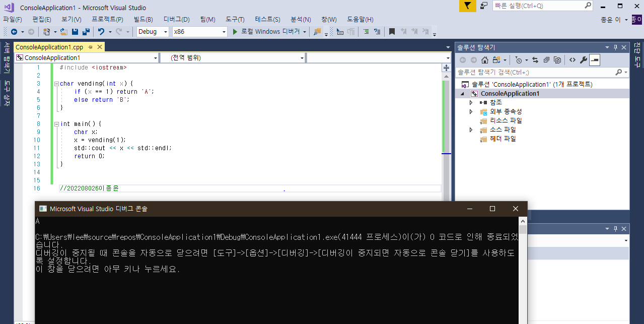The width and height of the screenshot is (644, 324).
Task: Select the 리소스 파일 folder
Action: point(506,120)
